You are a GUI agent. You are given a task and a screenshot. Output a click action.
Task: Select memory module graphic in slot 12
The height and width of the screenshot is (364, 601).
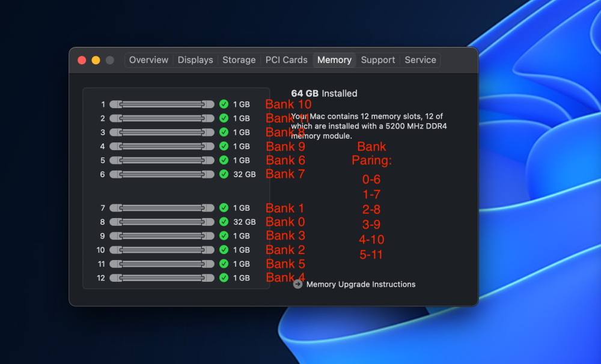162,278
